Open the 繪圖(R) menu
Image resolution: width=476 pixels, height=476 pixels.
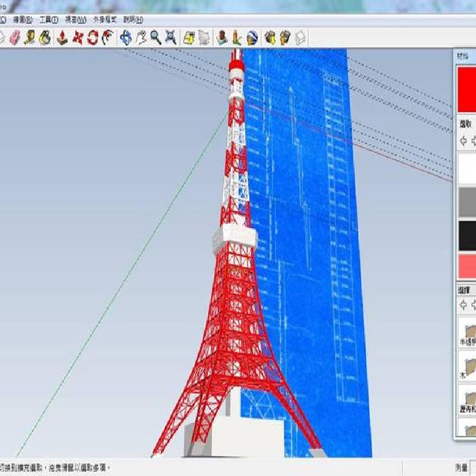pos(23,19)
